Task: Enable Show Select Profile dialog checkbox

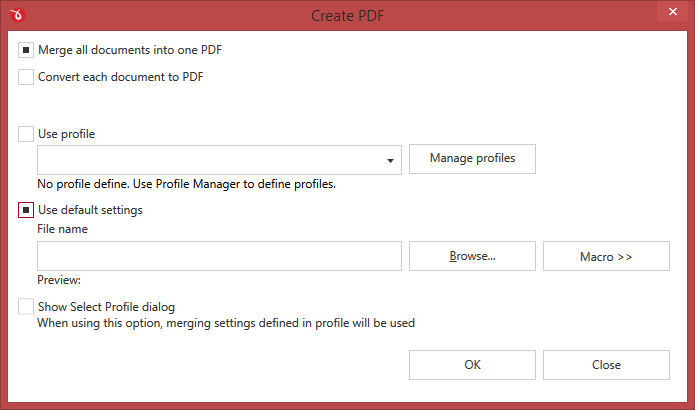Action: (x=26, y=307)
